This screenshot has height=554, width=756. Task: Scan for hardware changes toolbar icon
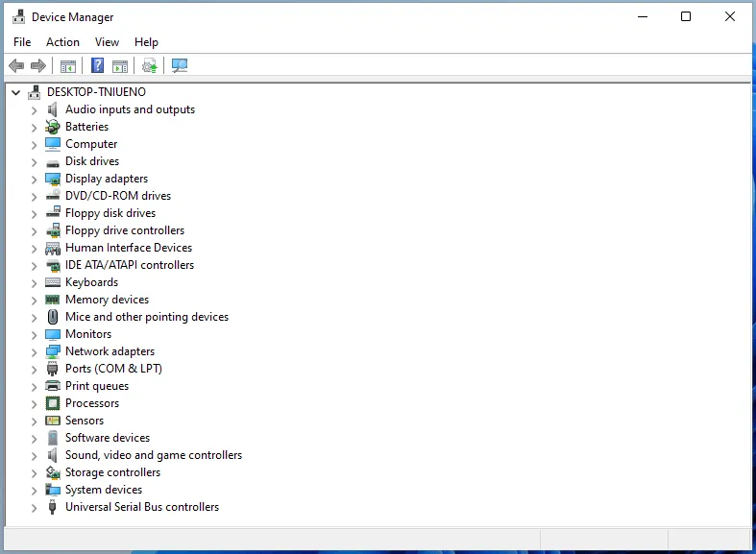180,65
